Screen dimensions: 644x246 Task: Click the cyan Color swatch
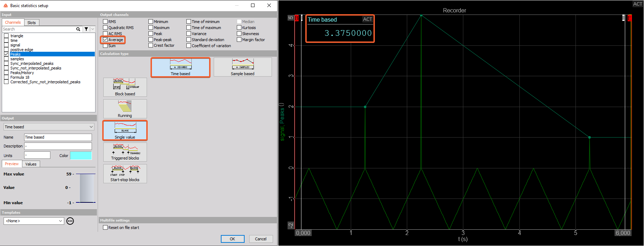click(81, 156)
